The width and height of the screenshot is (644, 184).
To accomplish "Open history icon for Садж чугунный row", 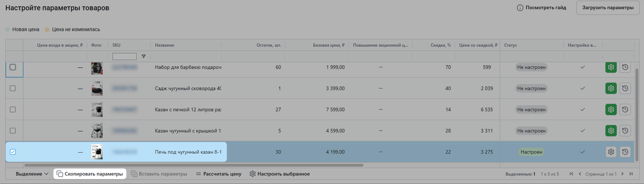I will tap(625, 88).
